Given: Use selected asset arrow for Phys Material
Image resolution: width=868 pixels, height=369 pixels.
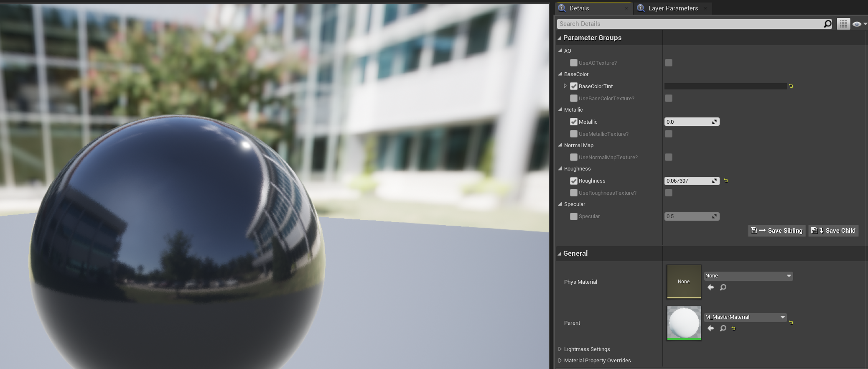Looking at the screenshot, I should [x=710, y=287].
